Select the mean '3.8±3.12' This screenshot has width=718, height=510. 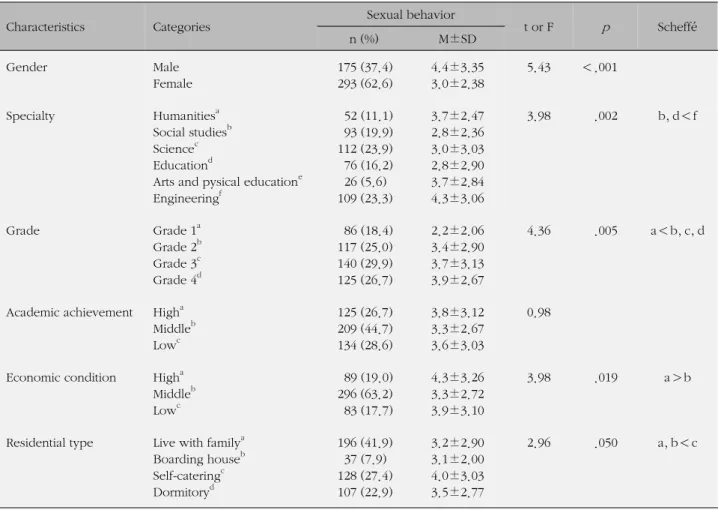click(x=457, y=312)
